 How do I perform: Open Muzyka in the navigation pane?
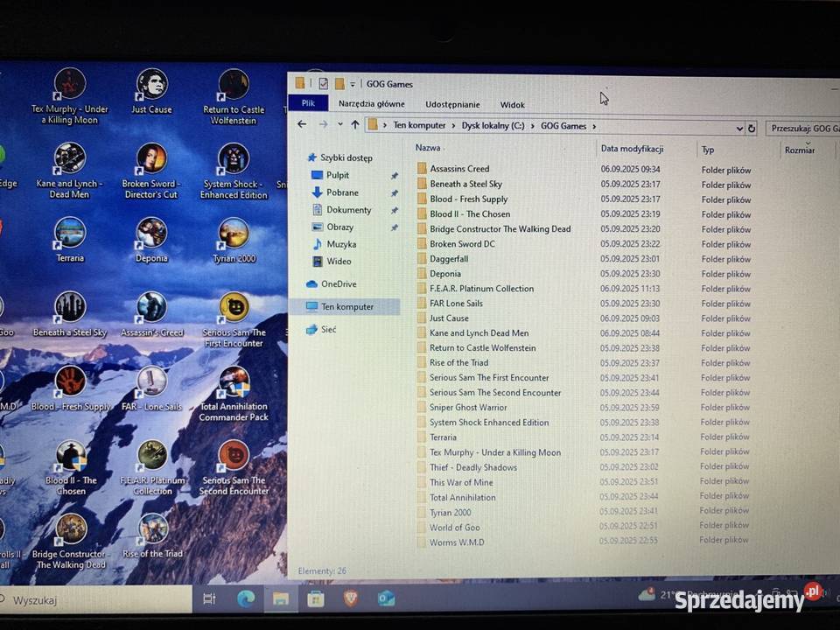341,244
